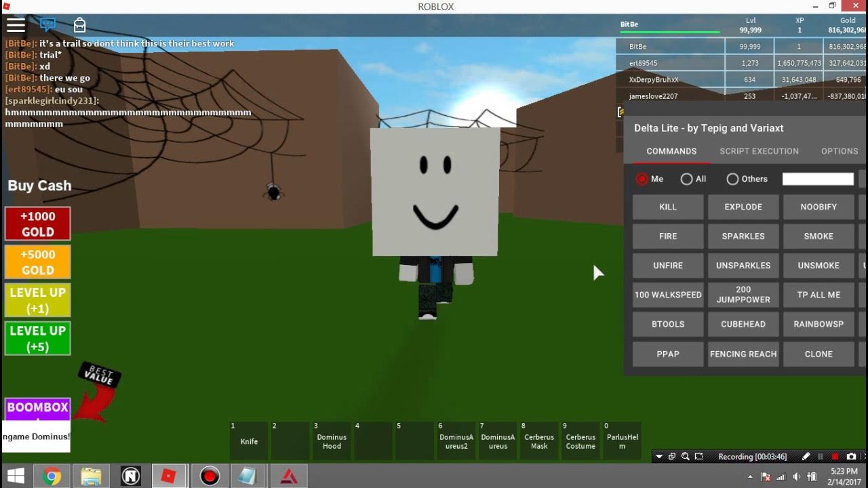Viewport: 868px width, 488px height.
Task: Click the KILL command button
Action: (x=668, y=207)
